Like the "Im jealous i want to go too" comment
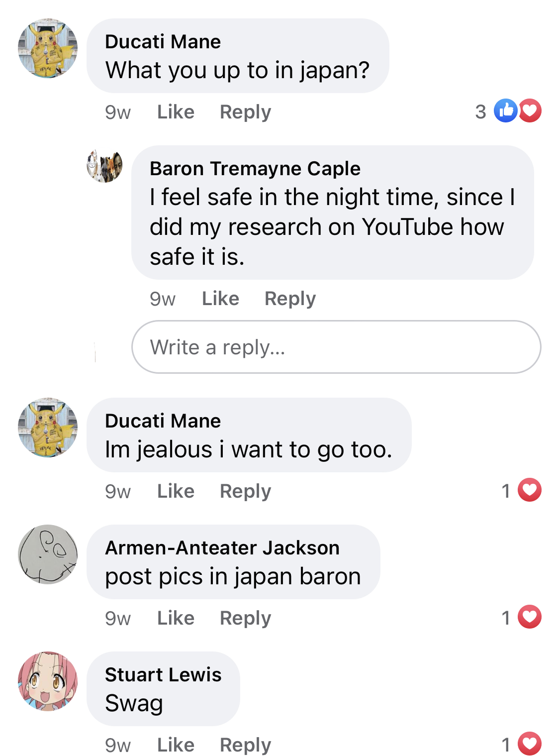This screenshot has height=756, width=559. pyautogui.click(x=176, y=491)
